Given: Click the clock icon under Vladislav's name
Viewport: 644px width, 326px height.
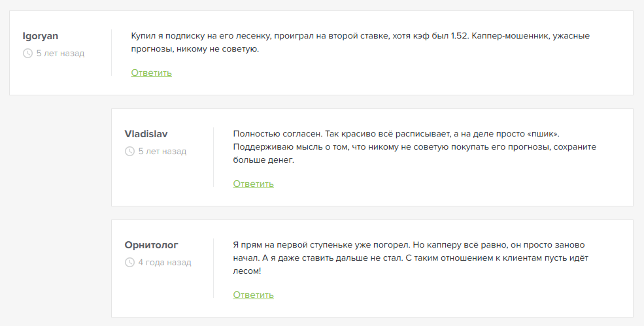Looking at the screenshot, I should click(129, 152).
